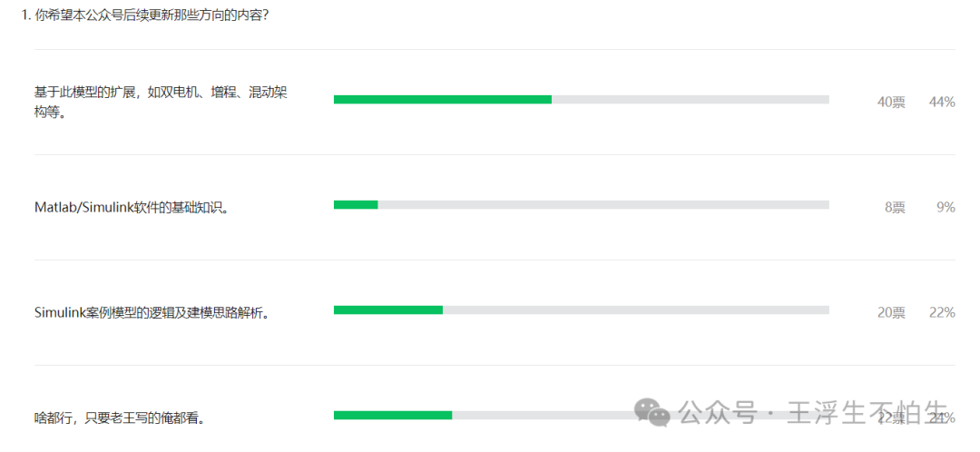
Task: Click the 8票 vote count
Action: click(x=895, y=208)
